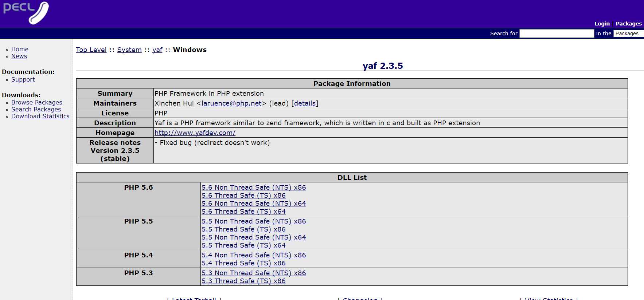Open Download Statistics link
The height and width of the screenshot is (300, 644).
40,116
